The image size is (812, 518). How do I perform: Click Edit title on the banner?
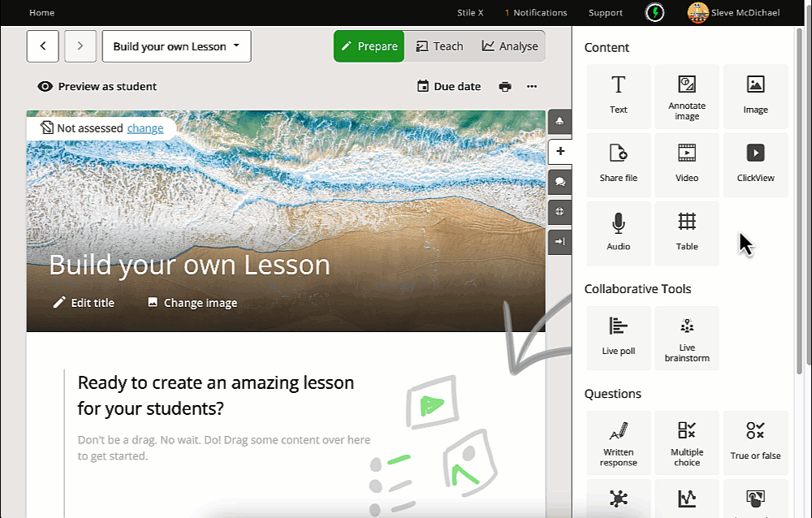(x=84, y=303)
